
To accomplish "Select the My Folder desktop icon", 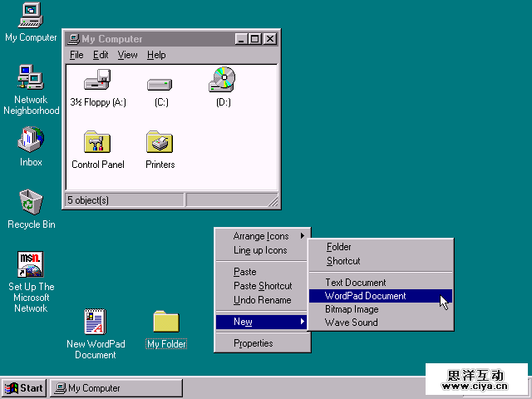I will 166,323.
